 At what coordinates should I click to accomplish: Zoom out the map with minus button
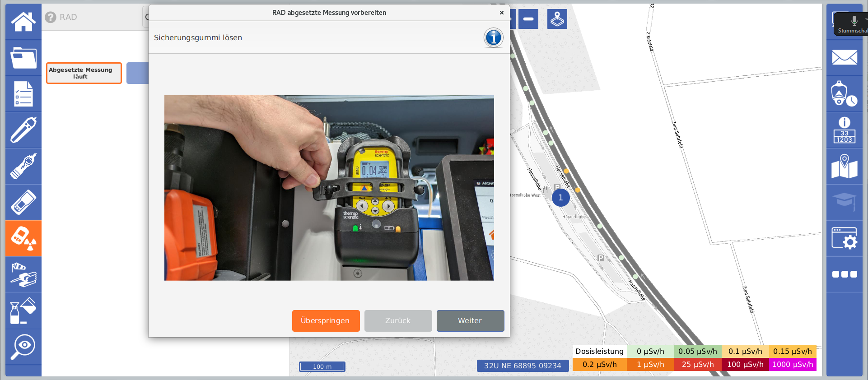click(528, 19)
